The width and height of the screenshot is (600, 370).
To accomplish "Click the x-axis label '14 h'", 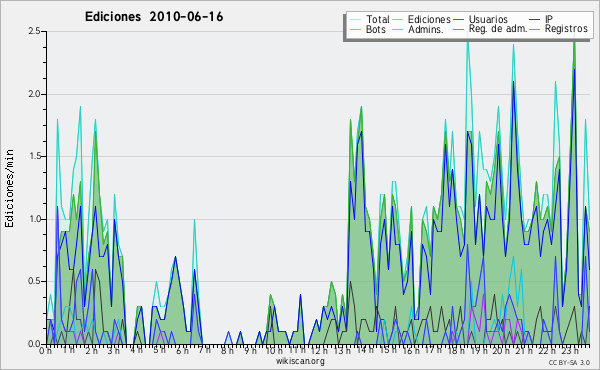I will click(x=365, y=351).
